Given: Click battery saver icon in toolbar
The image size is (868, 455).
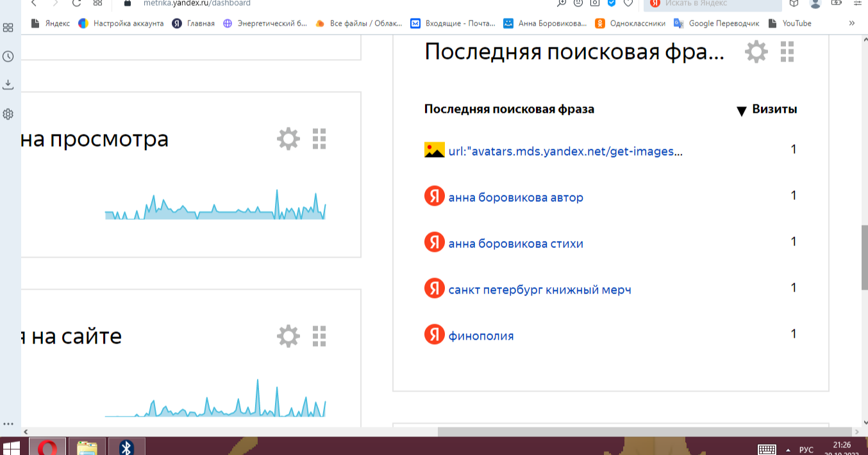Looking at the screenshot, I should coord(836,3).
